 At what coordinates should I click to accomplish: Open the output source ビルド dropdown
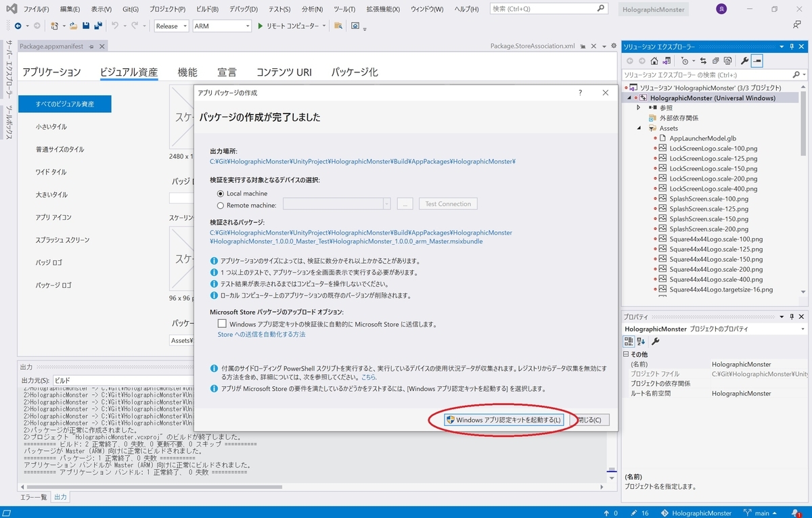tap(124, 380)
